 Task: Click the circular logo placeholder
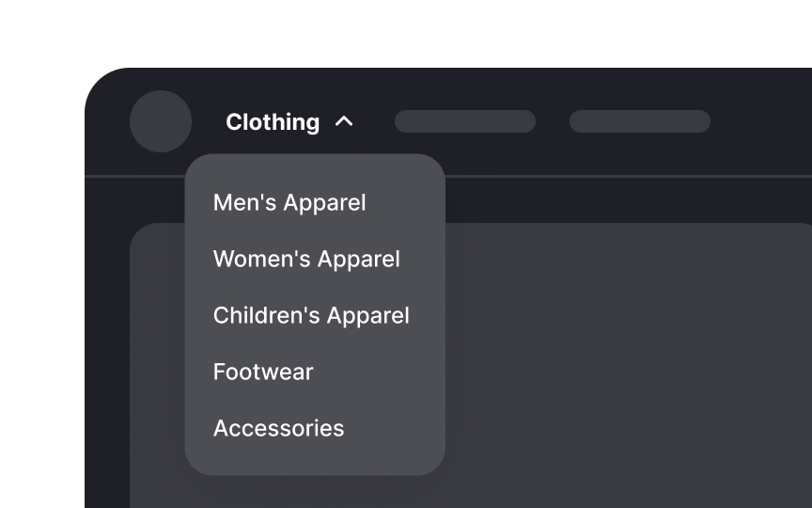pyautogui.click(x=161, y=121)
